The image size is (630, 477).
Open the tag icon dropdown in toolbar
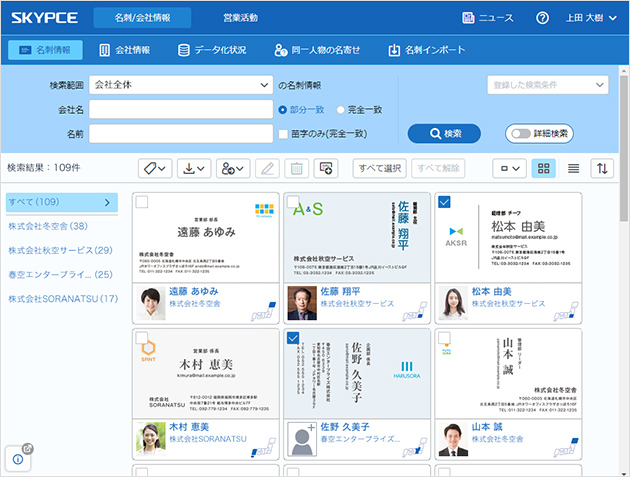pos(155,168)
